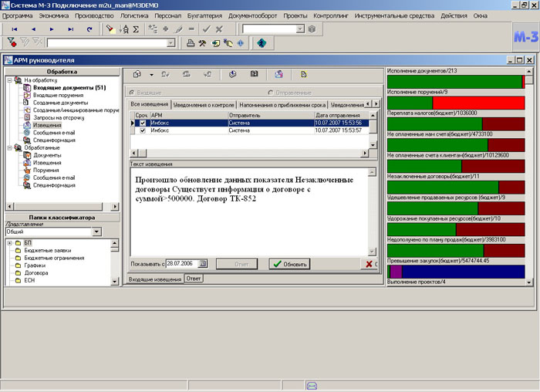Open the Экономика menu
This screenshot has height=392, width=540.
[54, 16]
